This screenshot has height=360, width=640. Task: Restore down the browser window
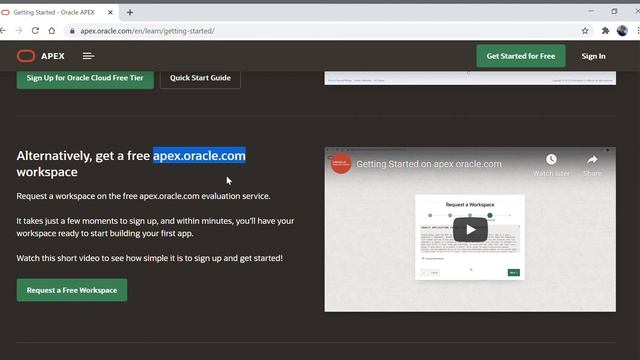[614, 11]
